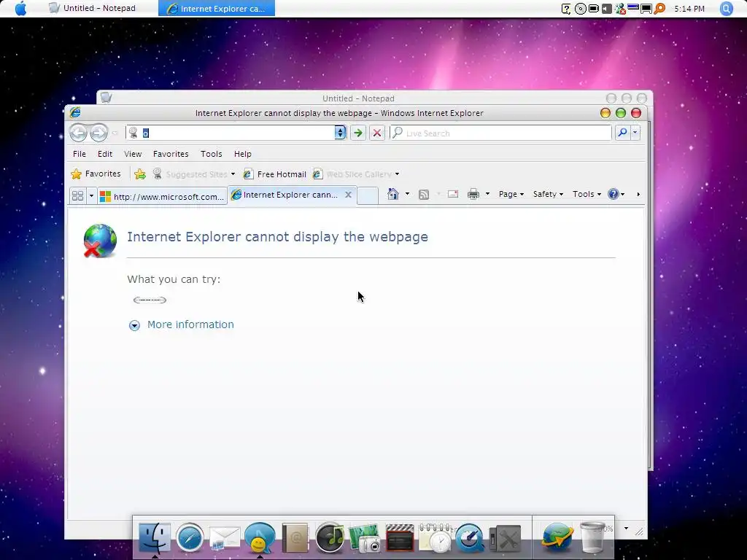Image resolution: width=747 pixels, height=560 pixels.
Task: Click the orange magnifier tray icon
Action: (659, 9)
